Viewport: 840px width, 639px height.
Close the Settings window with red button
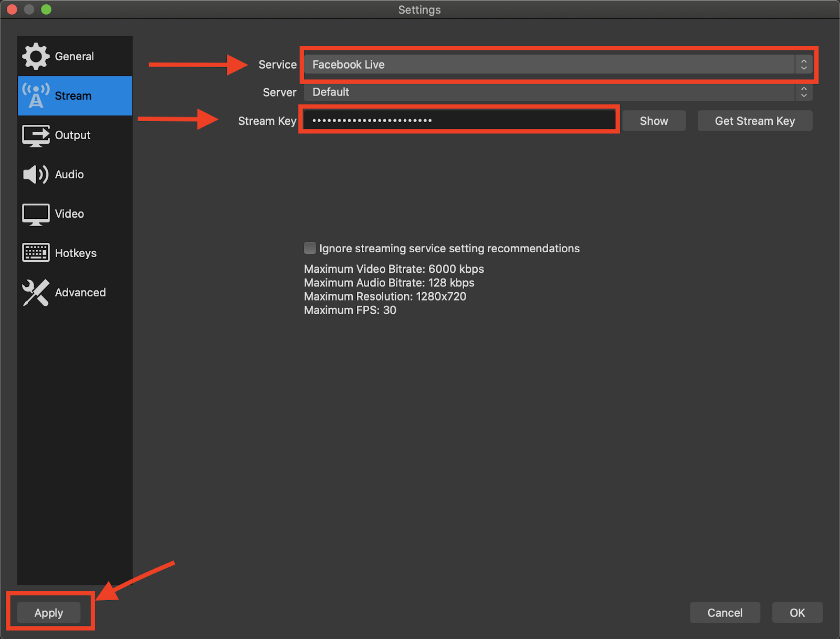12,9
